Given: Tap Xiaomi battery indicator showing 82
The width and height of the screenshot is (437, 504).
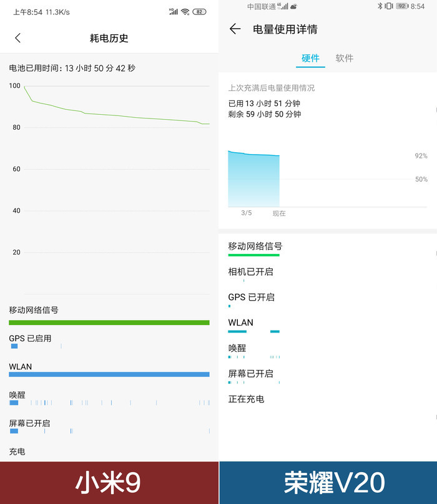Looking at the screenshot, I should coord(199,12).
